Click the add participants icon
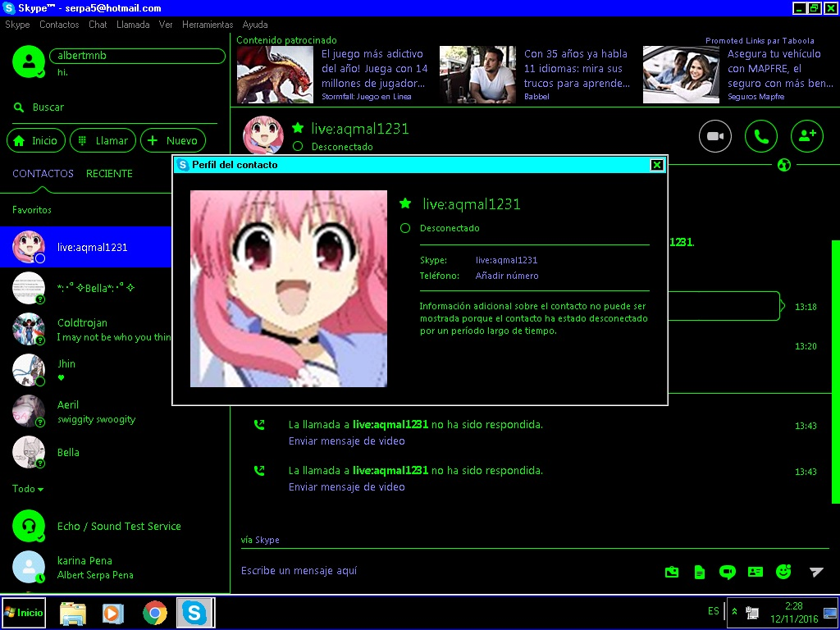Image resolution: width=840 pixels, height=630 pixels. [806, 136]
